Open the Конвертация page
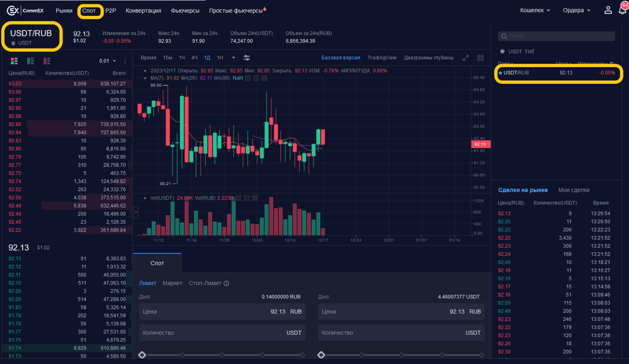Viewport: 629px width, 364px height. click(143, 10)
